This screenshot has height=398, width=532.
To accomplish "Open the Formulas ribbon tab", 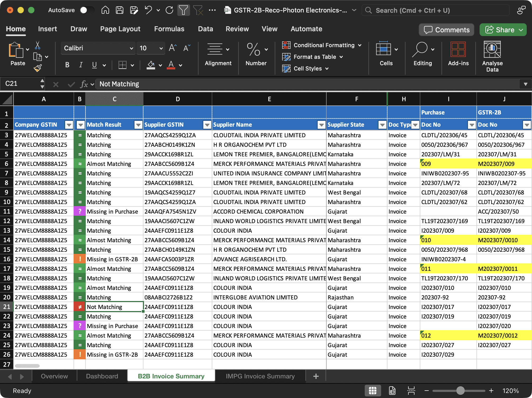I will [169, 29].
